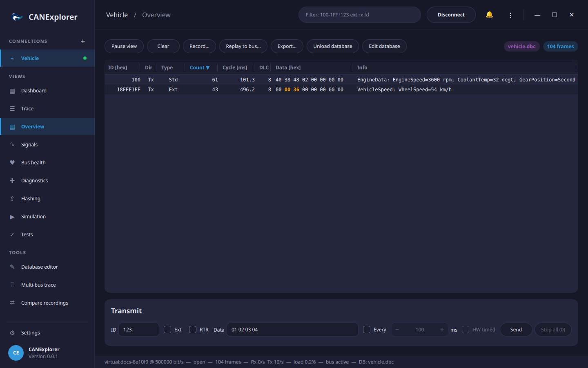This screenshot has width=588, height=368.
Task: Enable the Ext checkbox in Transmit
Action: [167, 330]
